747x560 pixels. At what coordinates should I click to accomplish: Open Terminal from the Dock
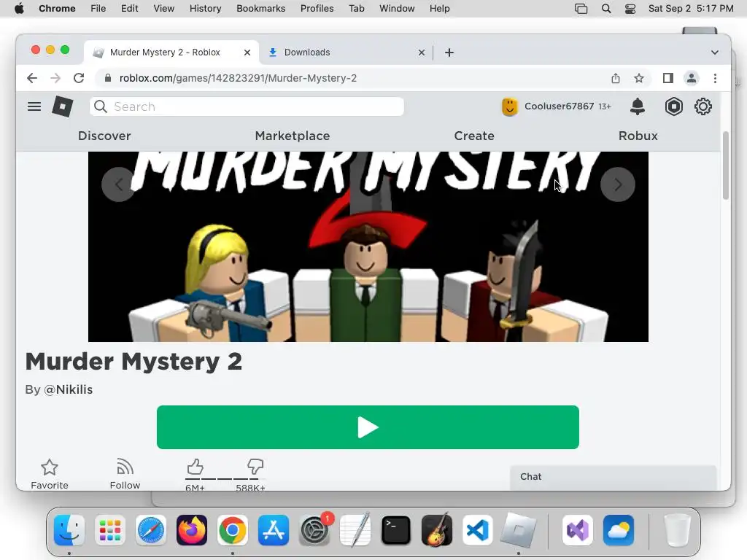(x=396, y=530)
